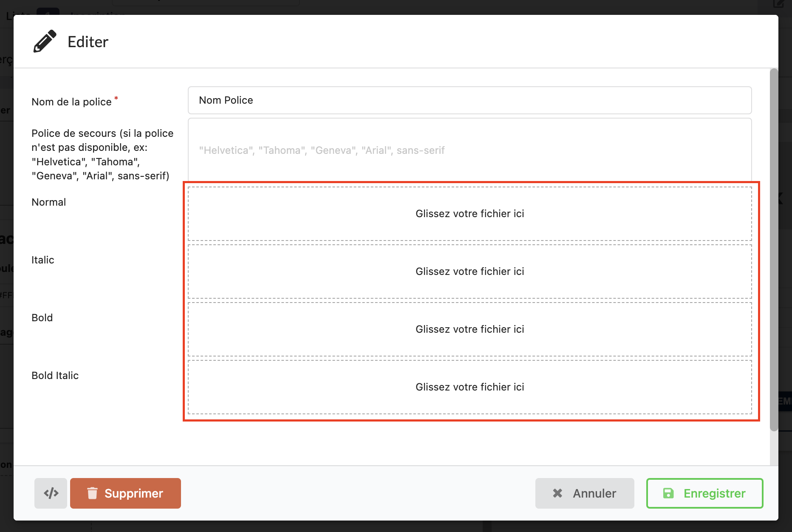Click the Bold Italic label
The height and width of the screenshot is (532, 792).
click(x=55, y=376)
